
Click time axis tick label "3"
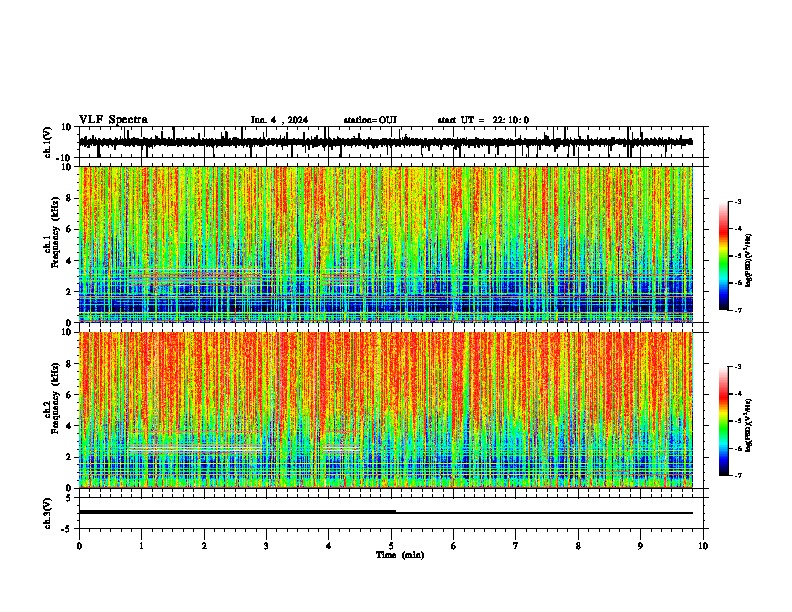tap(266, 546)
